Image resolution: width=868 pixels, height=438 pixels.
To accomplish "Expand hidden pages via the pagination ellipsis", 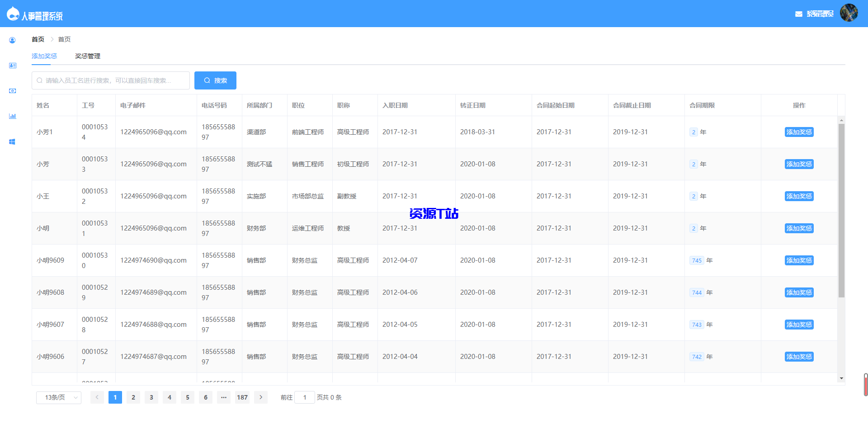I will pyautogui.click(x=224, y=397).
